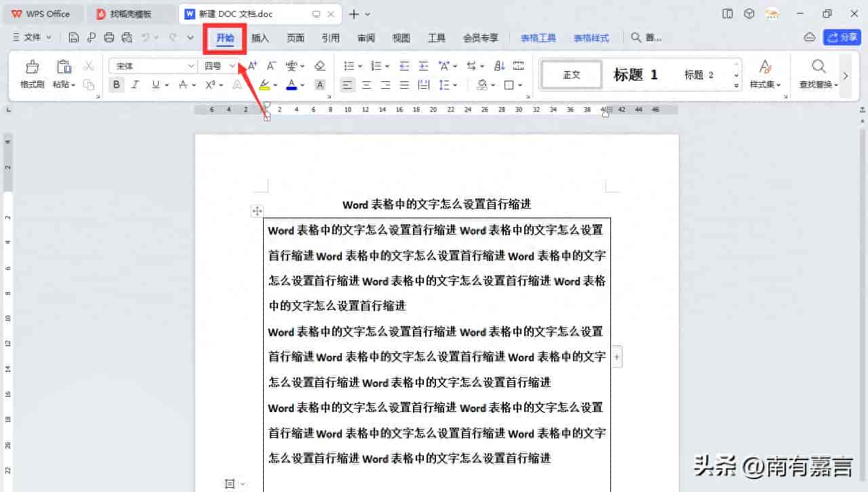Apply yellow text highlight color
Viewport: 868px width, 492px height.
(264, 85)
